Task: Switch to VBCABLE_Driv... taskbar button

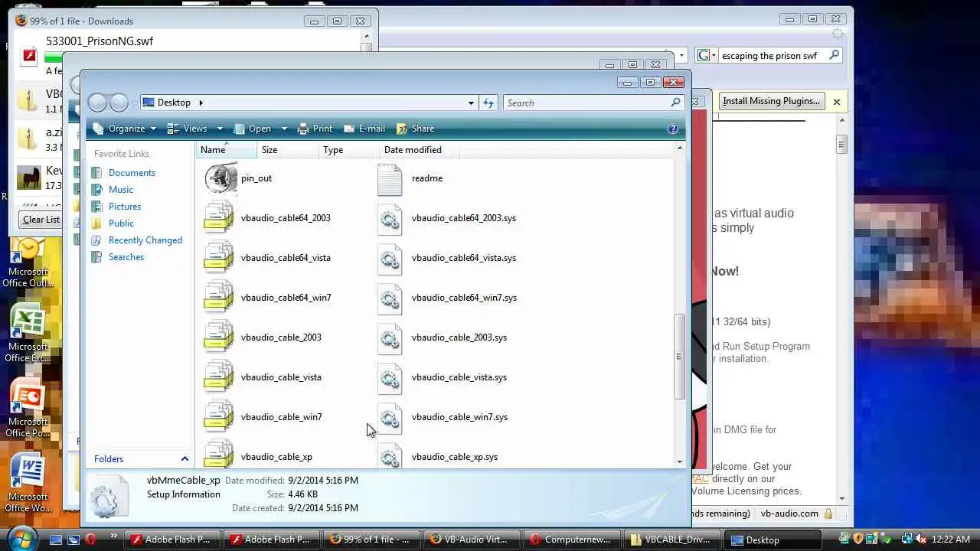Action: 671,540
